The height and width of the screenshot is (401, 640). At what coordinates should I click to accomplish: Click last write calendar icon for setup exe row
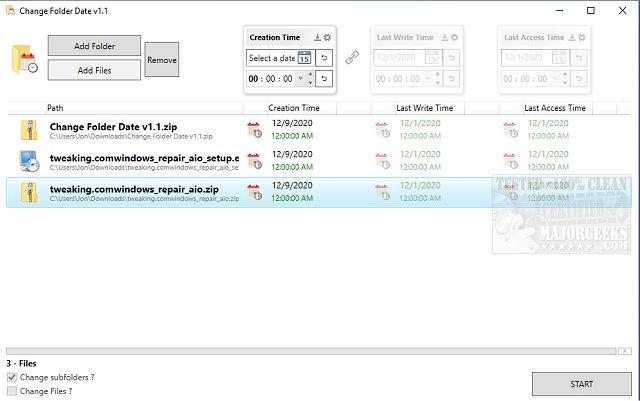[382, 161]
